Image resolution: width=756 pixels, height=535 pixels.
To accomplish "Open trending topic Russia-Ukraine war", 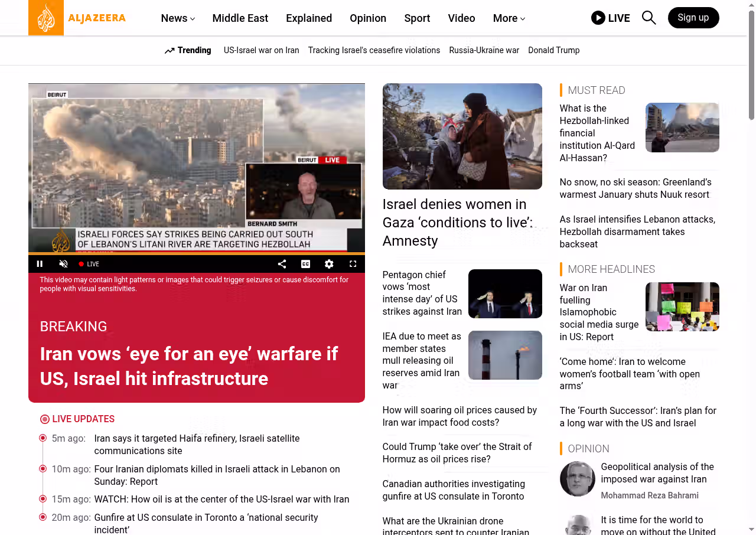I will click(x=484, y=50).
